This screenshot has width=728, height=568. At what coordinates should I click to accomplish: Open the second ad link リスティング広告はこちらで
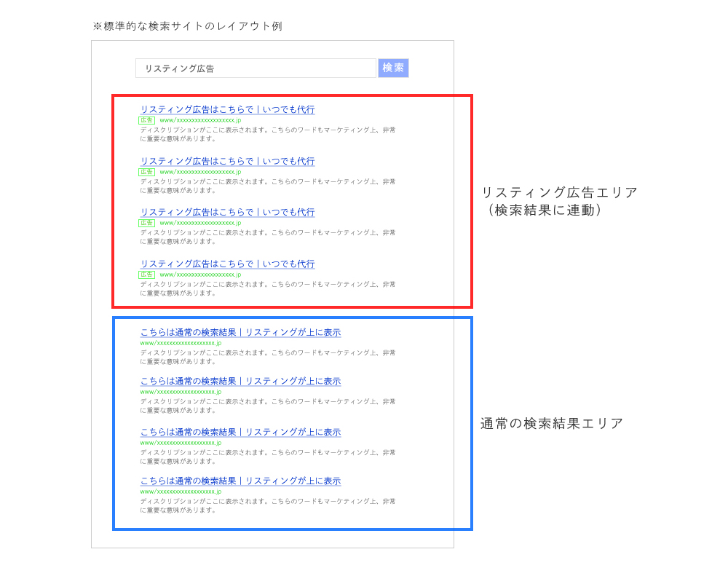227,161
